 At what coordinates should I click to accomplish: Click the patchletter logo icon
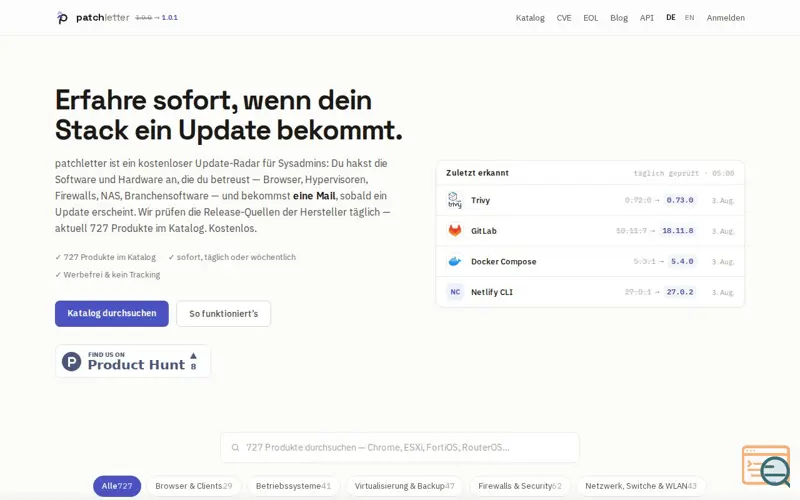coord(62,18)
